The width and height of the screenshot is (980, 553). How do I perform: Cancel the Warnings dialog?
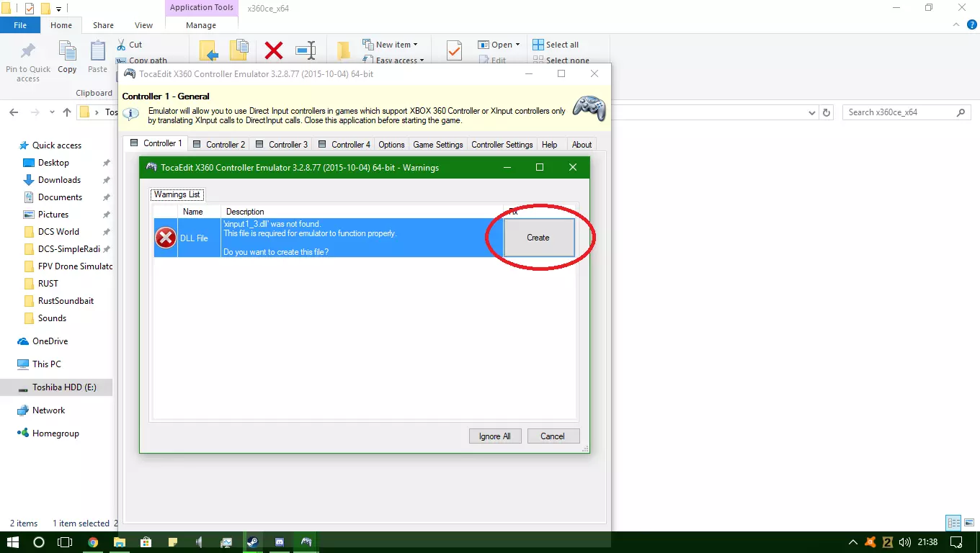[x=553, y=436]
